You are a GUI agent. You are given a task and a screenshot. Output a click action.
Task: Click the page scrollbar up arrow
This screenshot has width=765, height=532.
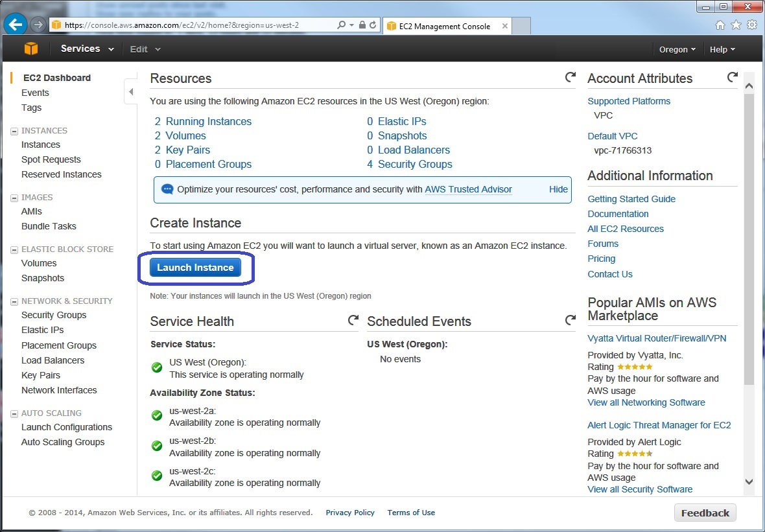point(749,86)
